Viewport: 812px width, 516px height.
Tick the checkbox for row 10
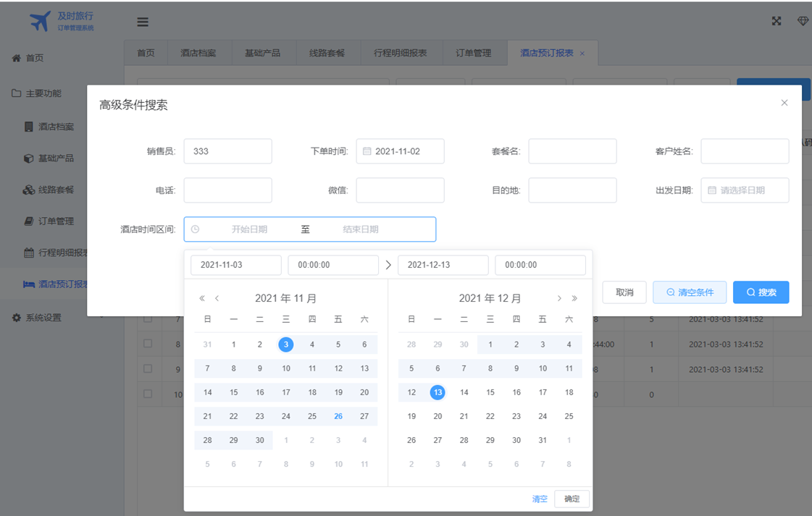tap(148, 394)
